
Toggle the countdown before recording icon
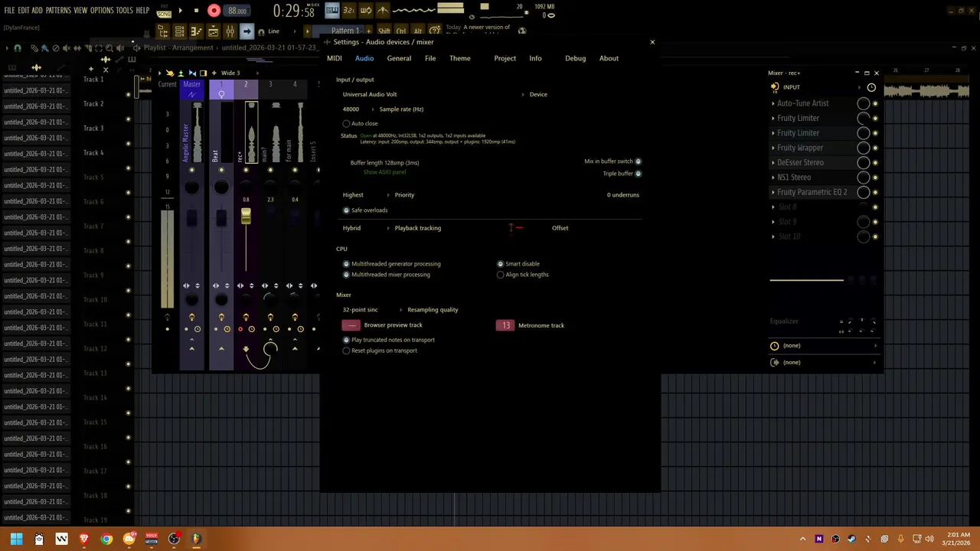348,11
